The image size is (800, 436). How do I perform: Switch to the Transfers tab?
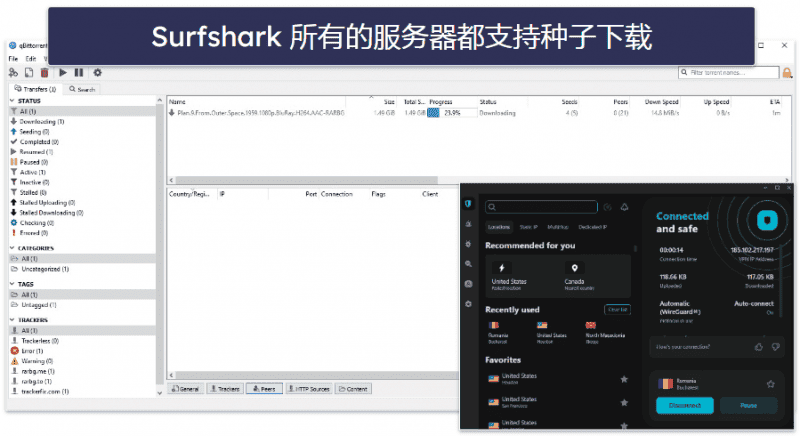(x=35, y=89)
